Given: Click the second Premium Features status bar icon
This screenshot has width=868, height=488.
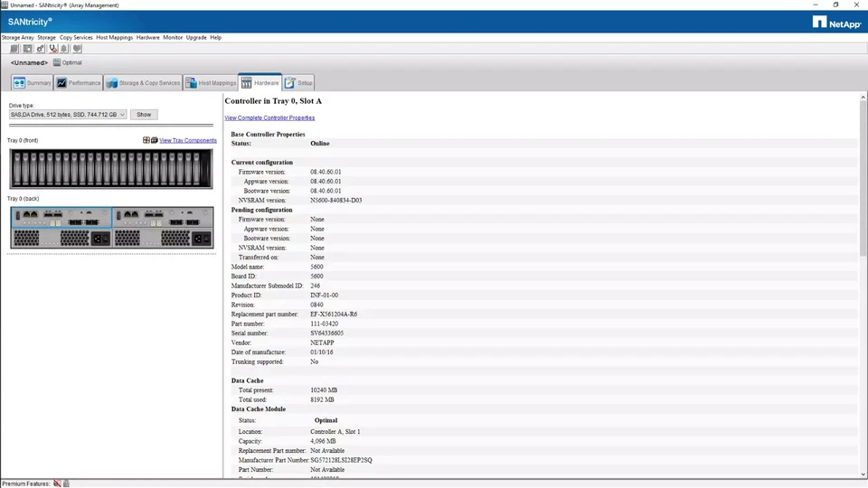Looking at the screenshot, I should tap(66, 483).
